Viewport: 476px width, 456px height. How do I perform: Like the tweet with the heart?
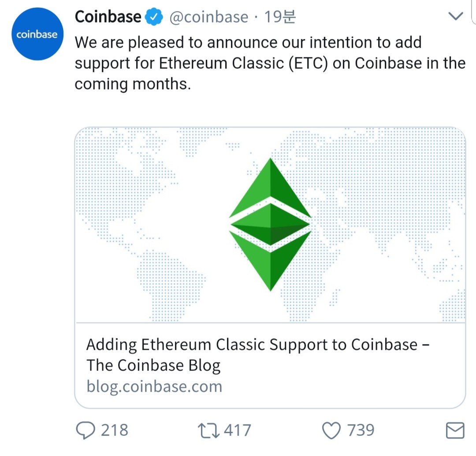point(332,430)
